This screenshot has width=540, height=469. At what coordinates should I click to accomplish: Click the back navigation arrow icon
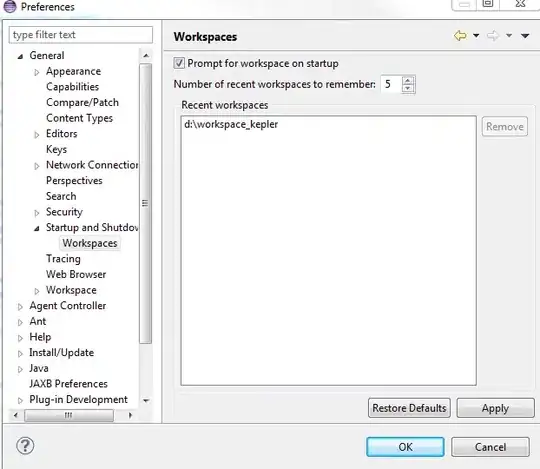460,35
